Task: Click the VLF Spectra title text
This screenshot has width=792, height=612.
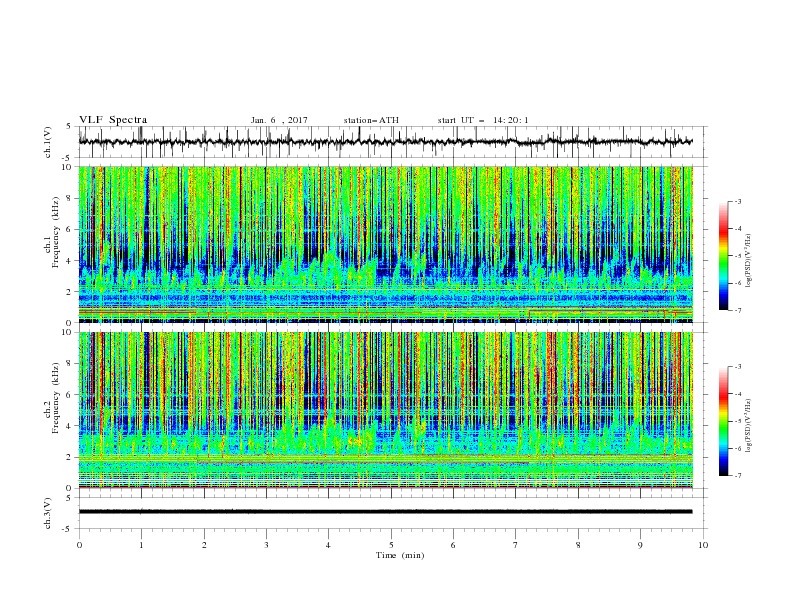Action: point(113,120)
